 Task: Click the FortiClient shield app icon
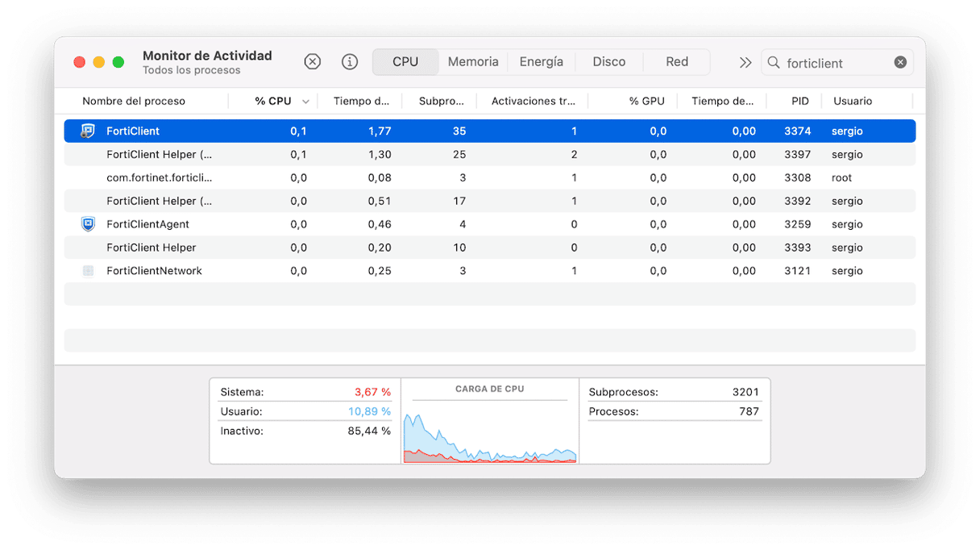pyautogui.click(x=88, y=131)
